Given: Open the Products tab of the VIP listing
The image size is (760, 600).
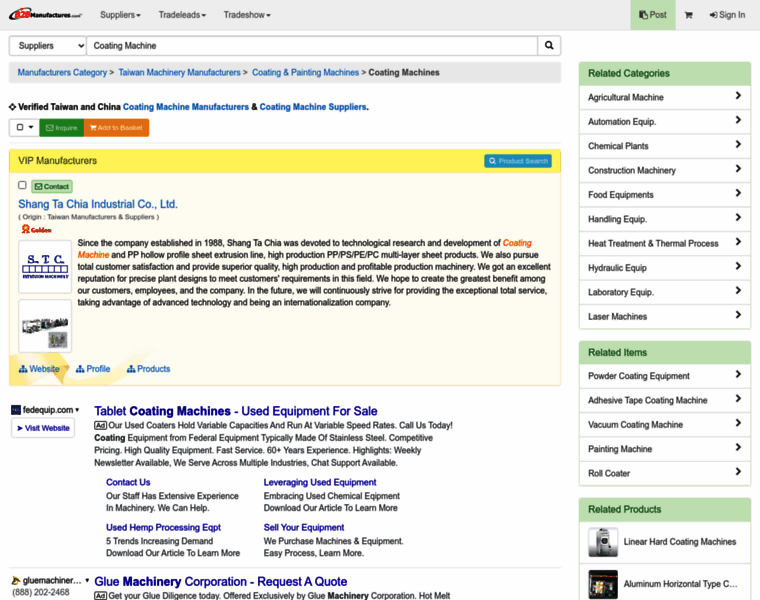Looking at the screenshot, I should point(148,369).
